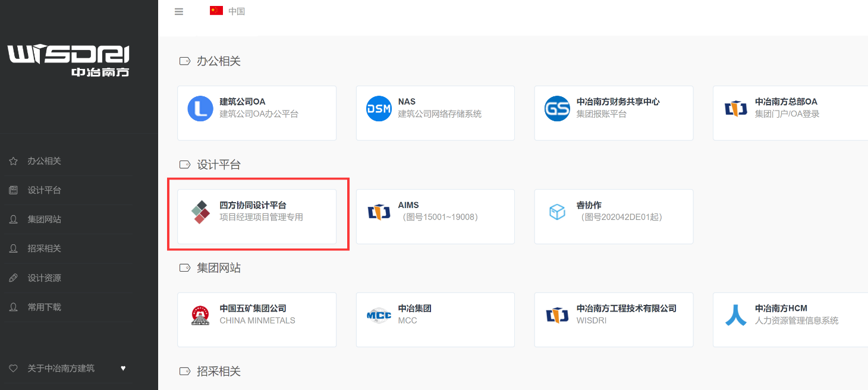The image size is (868, 390).
Task: Open the MCC logo icon
Action: (x=379, y=316)
